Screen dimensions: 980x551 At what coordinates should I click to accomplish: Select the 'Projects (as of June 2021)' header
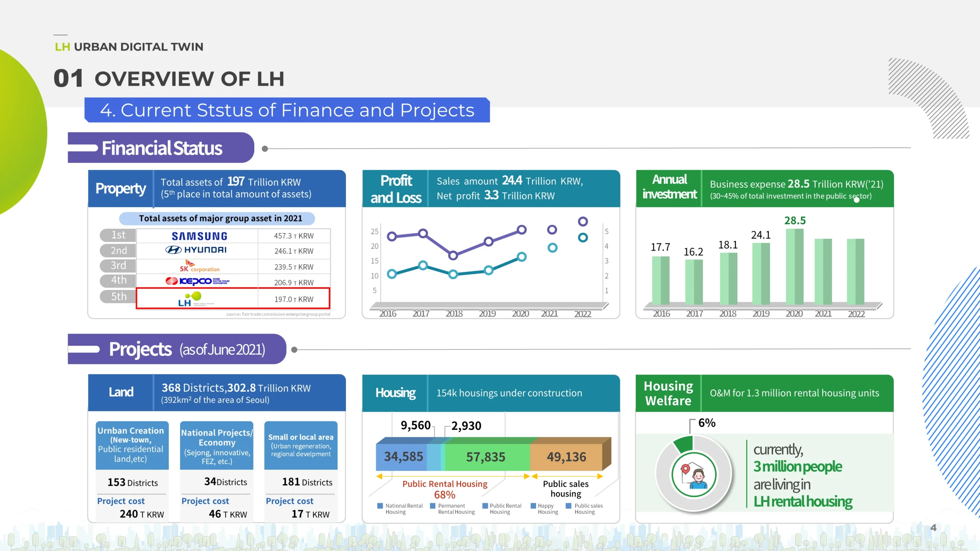(177, 349)
